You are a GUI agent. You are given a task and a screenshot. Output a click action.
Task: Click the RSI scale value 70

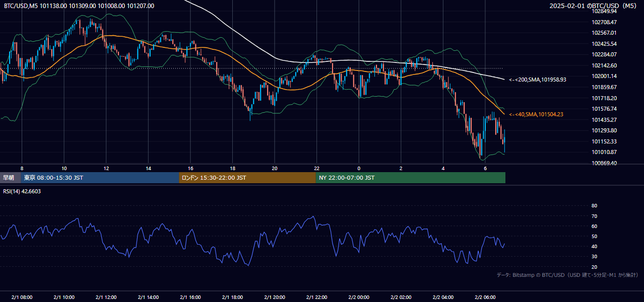click(594, 216)
